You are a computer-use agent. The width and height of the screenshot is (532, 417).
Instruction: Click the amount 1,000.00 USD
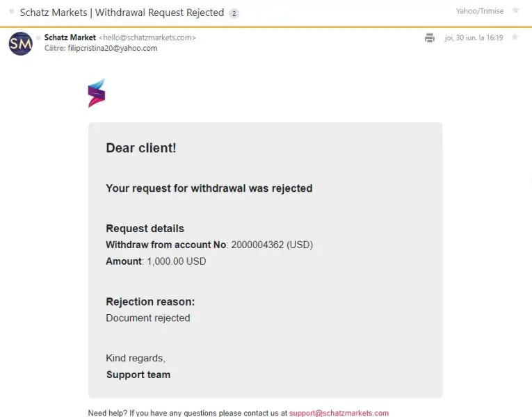tap(176, 261)
